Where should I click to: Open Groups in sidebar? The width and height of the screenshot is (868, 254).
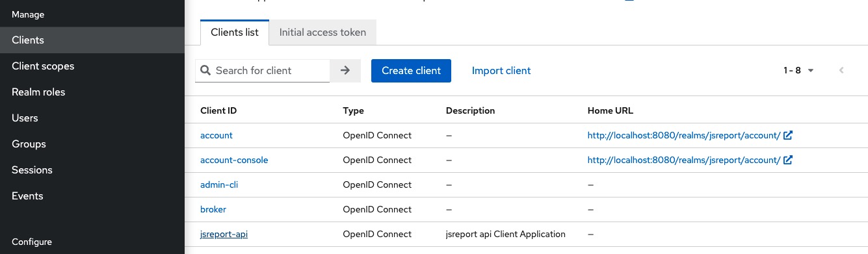92,144
